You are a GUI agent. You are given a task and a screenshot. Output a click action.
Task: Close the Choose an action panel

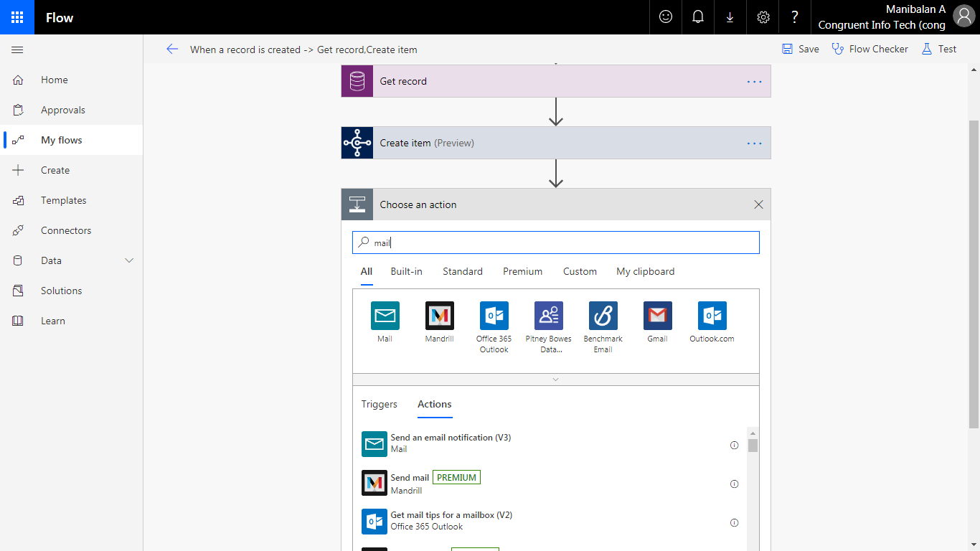pos(759,204)
